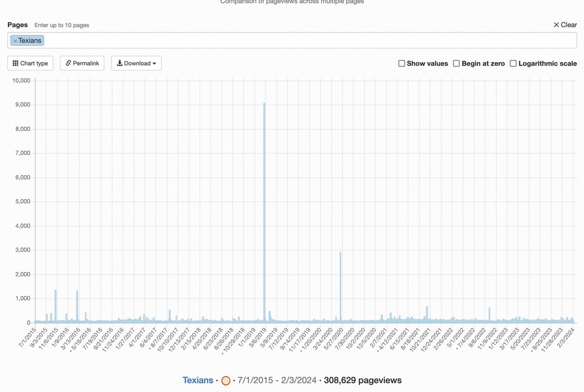Viewport: 584px width, 392px height.
Task: Select the 3,000-pageview bar near 5/27/2020
Action: click(x=340, y=287)
